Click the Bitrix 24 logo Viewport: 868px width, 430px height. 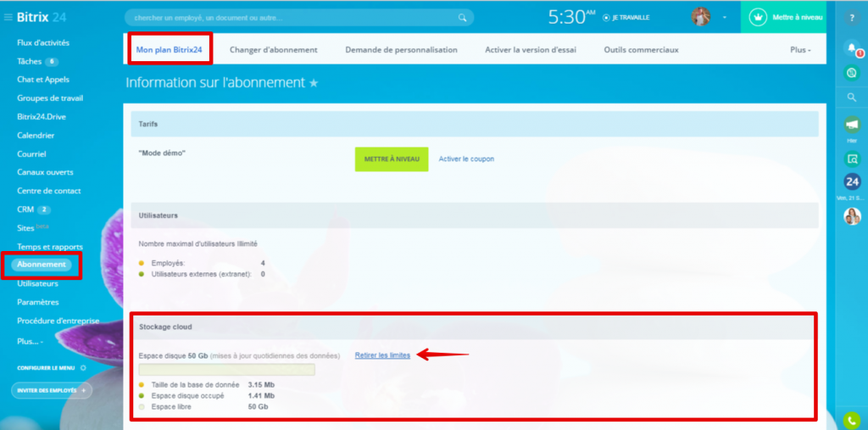click(42, 17)
